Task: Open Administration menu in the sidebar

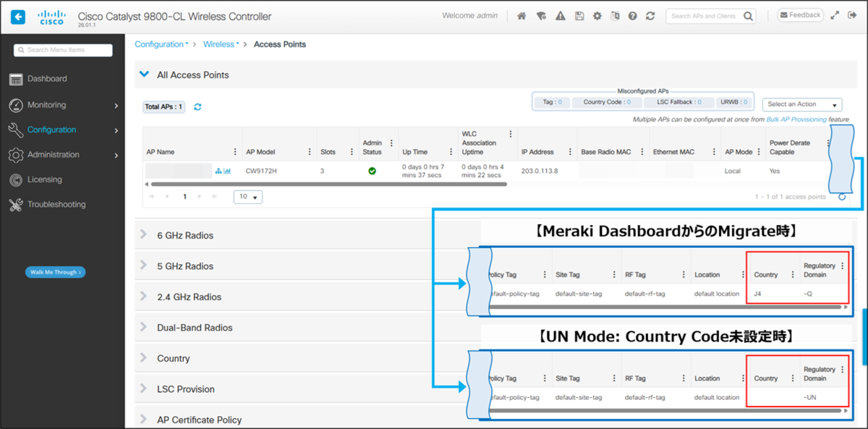Action: 62,155
